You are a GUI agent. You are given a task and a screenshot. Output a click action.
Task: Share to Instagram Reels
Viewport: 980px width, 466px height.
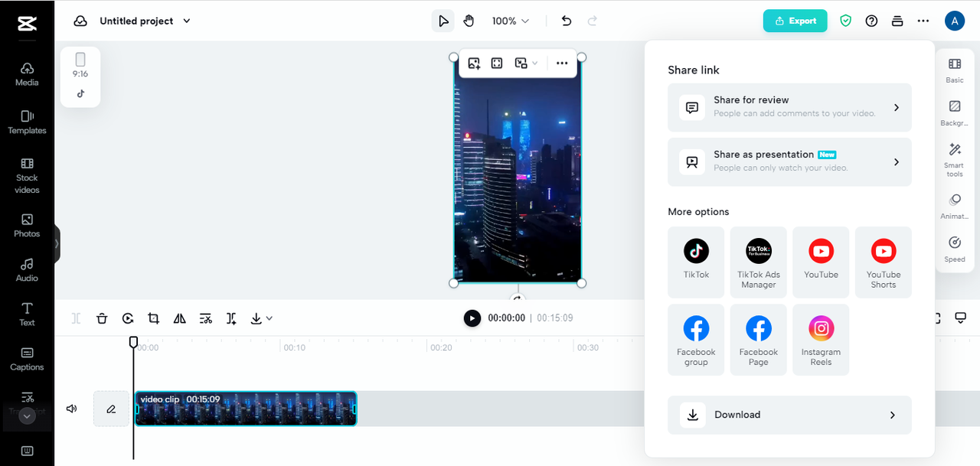click(821, 340)
